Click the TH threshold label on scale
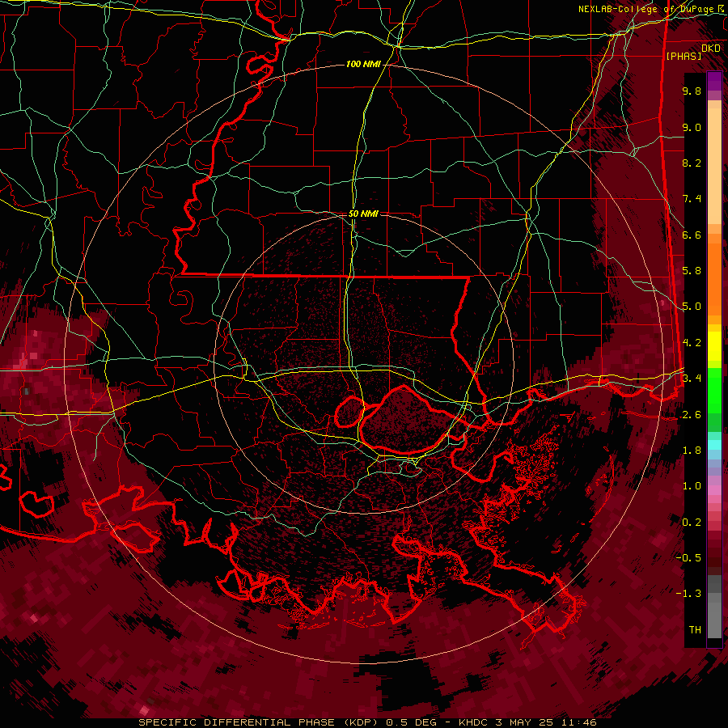Image resolution: width=728 pixels, height=728 pixels. 695,630
